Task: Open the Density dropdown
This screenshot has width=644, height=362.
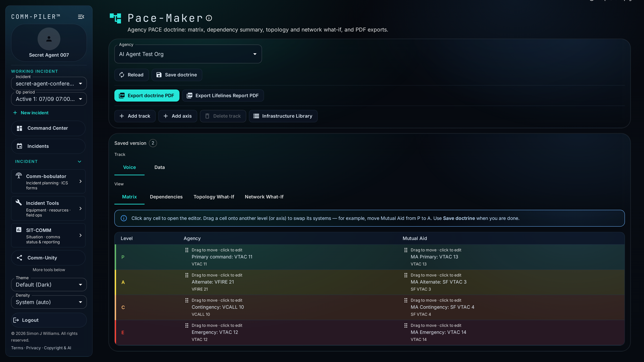Action: [49, 302]
